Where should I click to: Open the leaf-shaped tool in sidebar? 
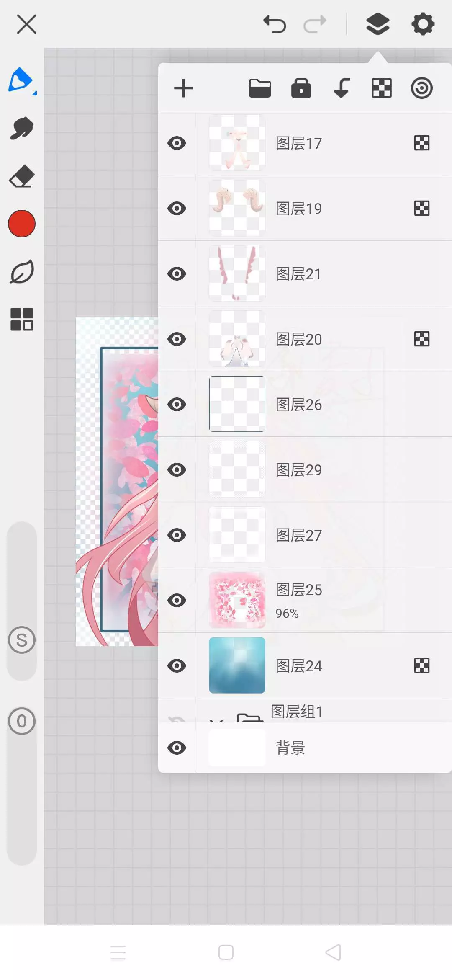(22, 272)
